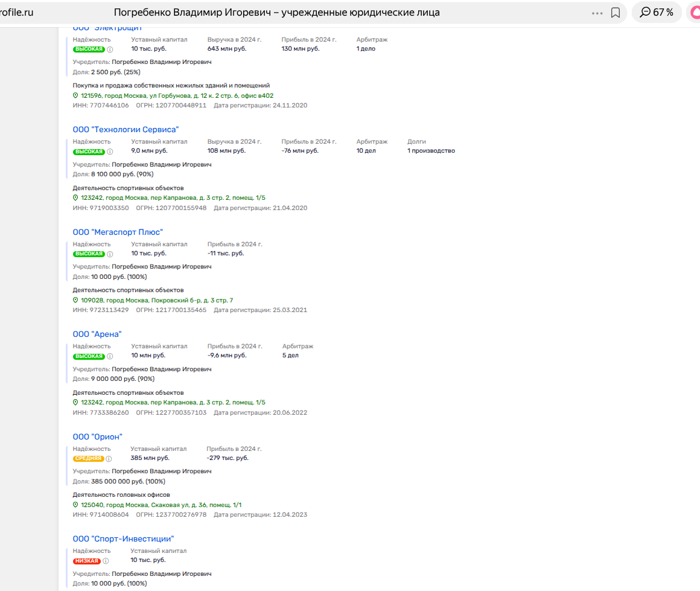Click info icon next to Мегаспорт Плюс reliability

coord(110,254)
